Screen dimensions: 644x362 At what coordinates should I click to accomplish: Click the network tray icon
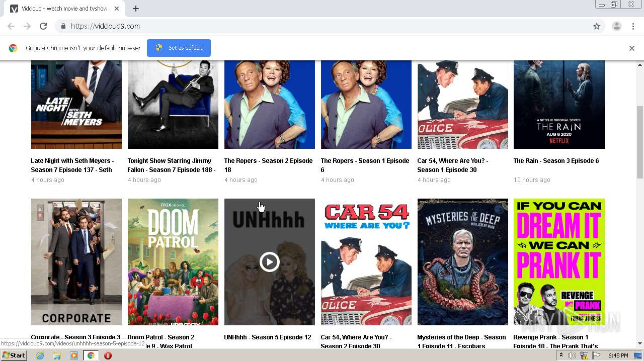[x=584, y=355]
